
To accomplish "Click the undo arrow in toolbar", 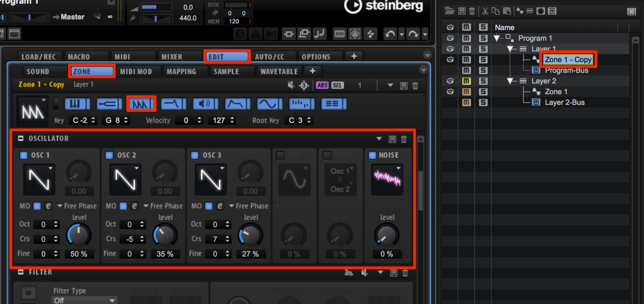I will tap(390, 34).
